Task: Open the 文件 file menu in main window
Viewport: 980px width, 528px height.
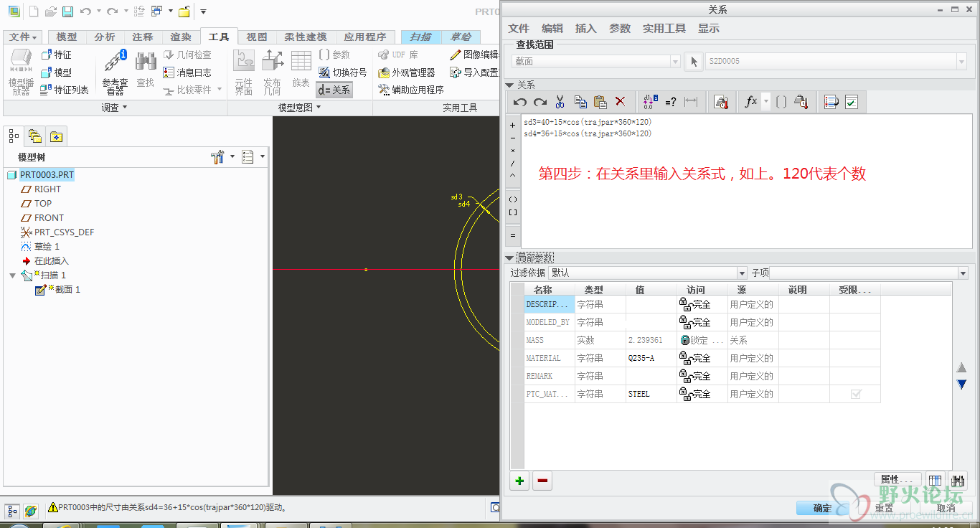Action: click(24, 37)
